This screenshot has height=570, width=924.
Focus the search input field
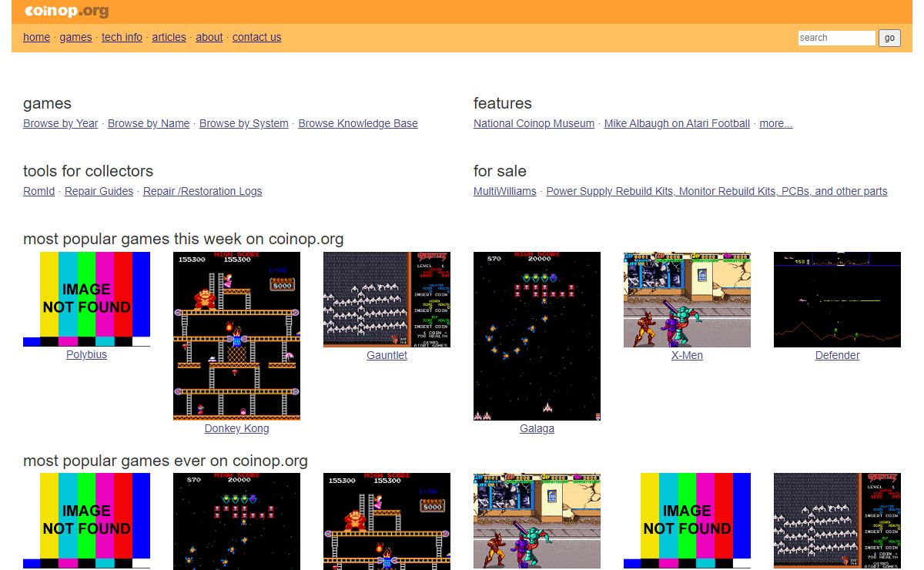[836, 38]
